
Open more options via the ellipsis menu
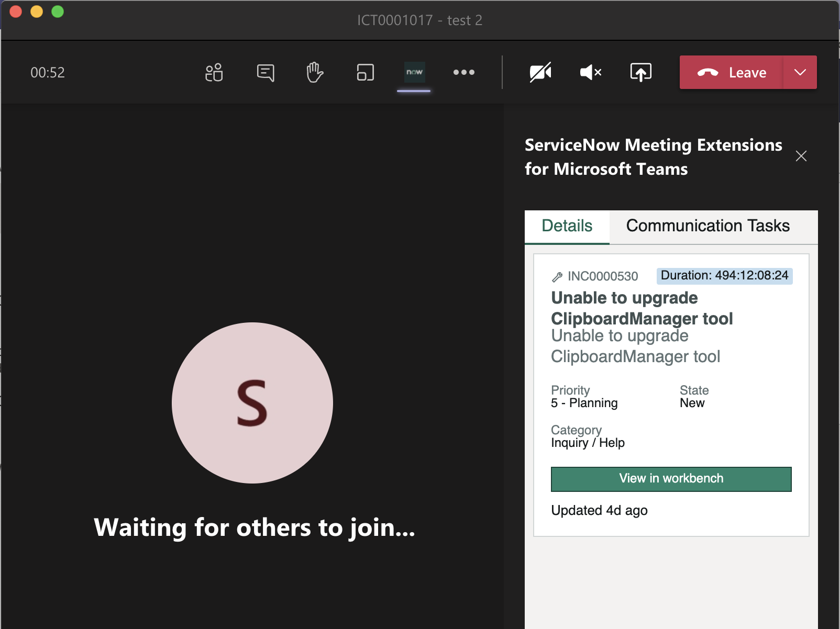[x=464, y=73]
